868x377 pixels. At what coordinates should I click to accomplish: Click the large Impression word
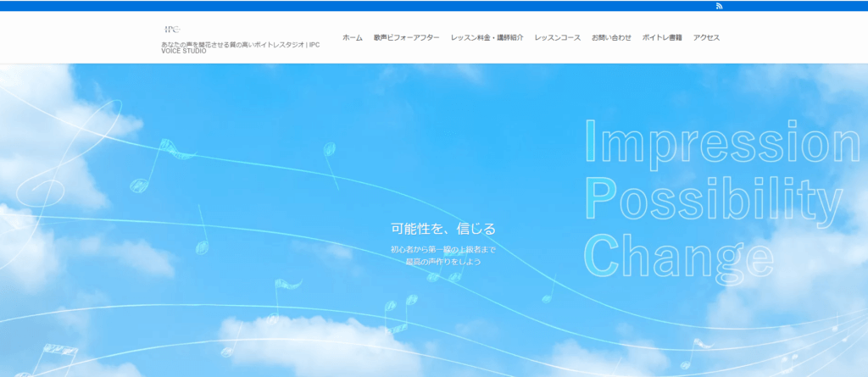click(x=725, y=142)
